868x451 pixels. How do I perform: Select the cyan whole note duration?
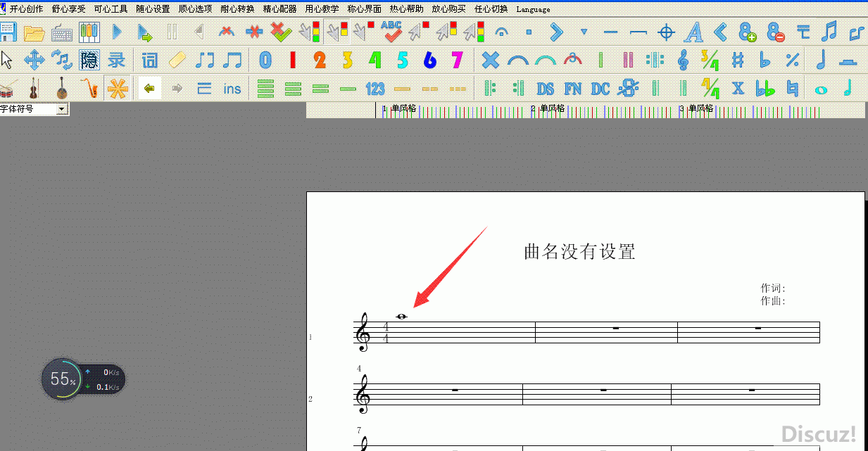coord(820,90)
